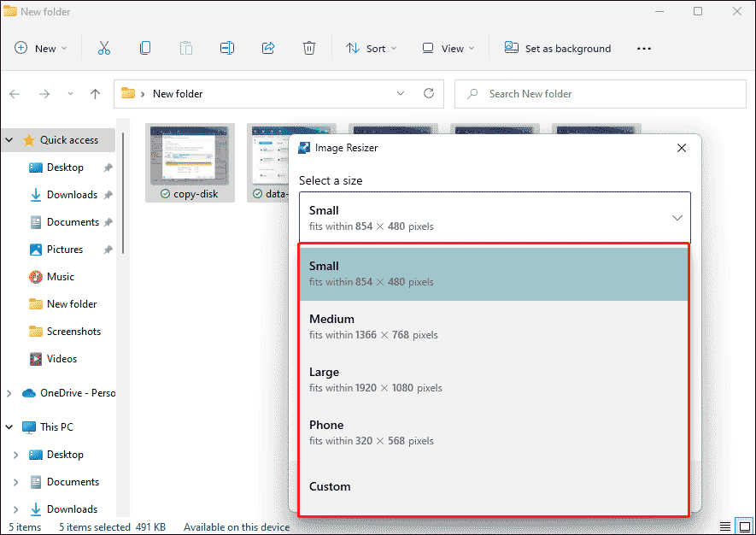Screen dimensions: 756x535
Task: Copy the selected files
Action: pos(145,48)
